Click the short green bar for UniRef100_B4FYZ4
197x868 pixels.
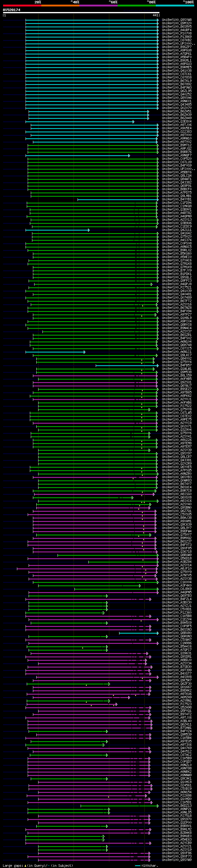(x=68, y=731)
